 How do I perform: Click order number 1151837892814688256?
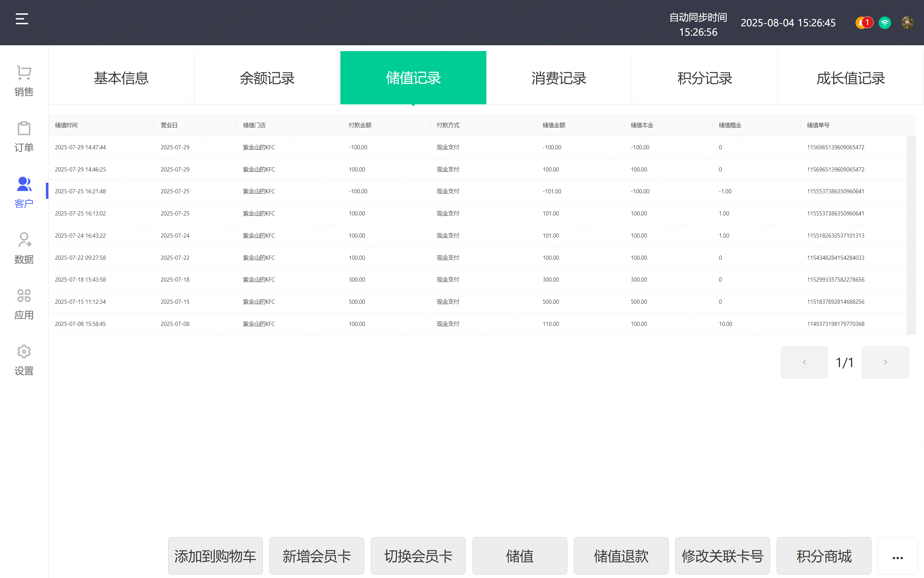click(x=835, y=302)
